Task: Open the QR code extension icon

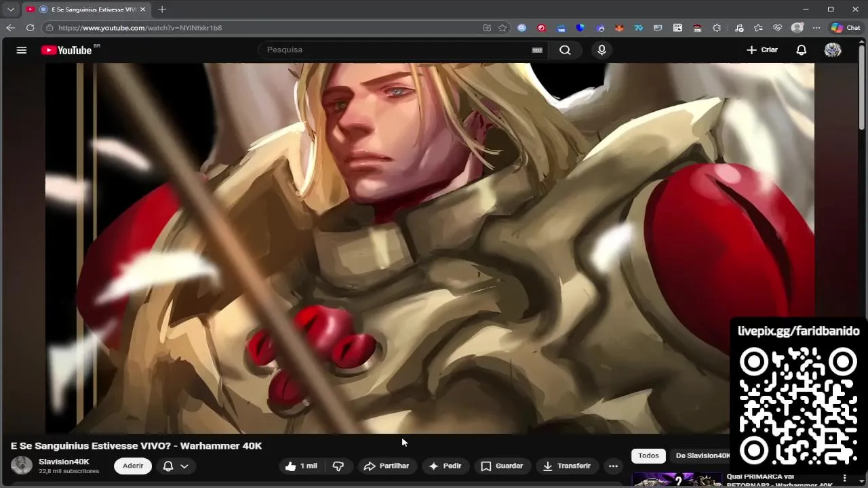Action: [x=677, y=28]
